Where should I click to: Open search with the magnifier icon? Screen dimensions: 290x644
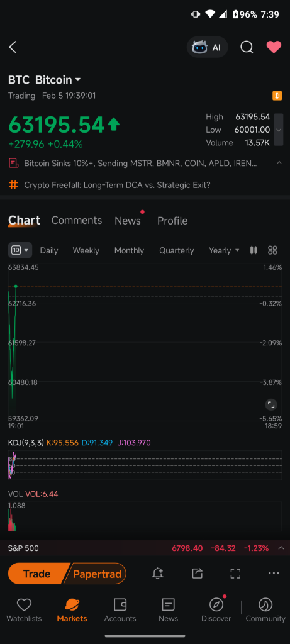247,47
